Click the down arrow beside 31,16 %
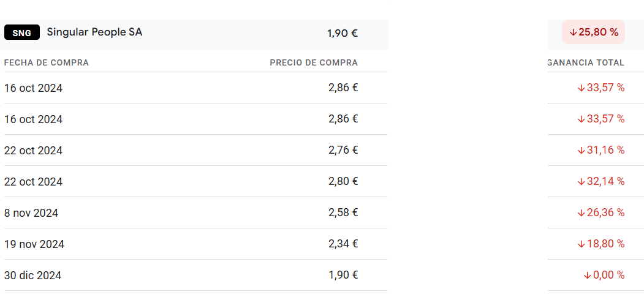 click(x=581, y=151)
